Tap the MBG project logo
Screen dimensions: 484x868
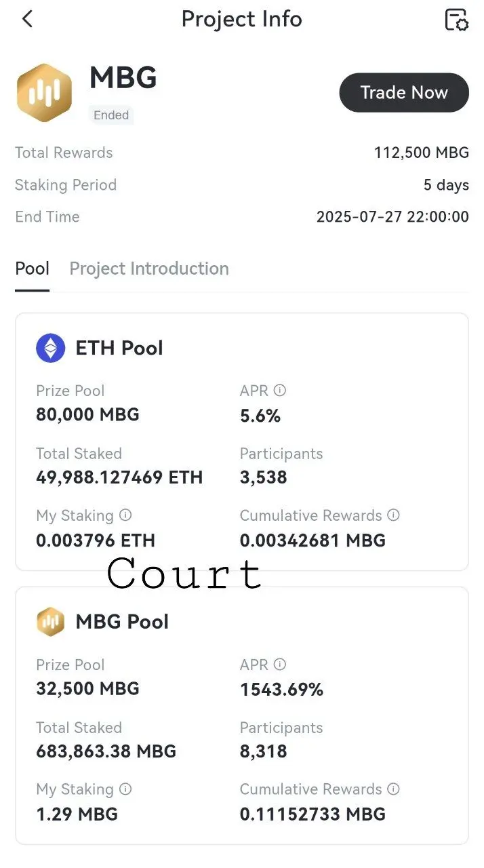[x=44, y=93]
